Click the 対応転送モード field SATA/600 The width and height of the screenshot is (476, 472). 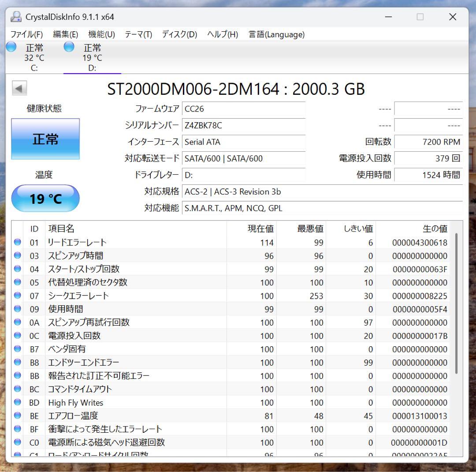click(x=244, y=158)
